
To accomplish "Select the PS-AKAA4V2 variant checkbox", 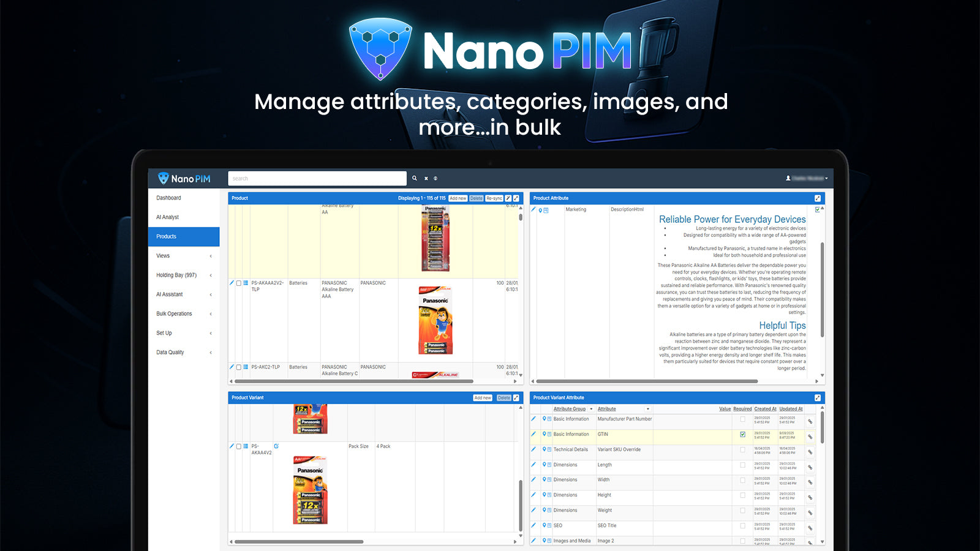I will [x=239, y=446].
